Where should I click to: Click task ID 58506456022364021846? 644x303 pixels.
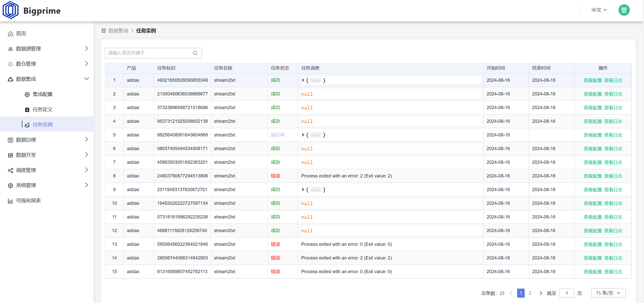(182, 244)
